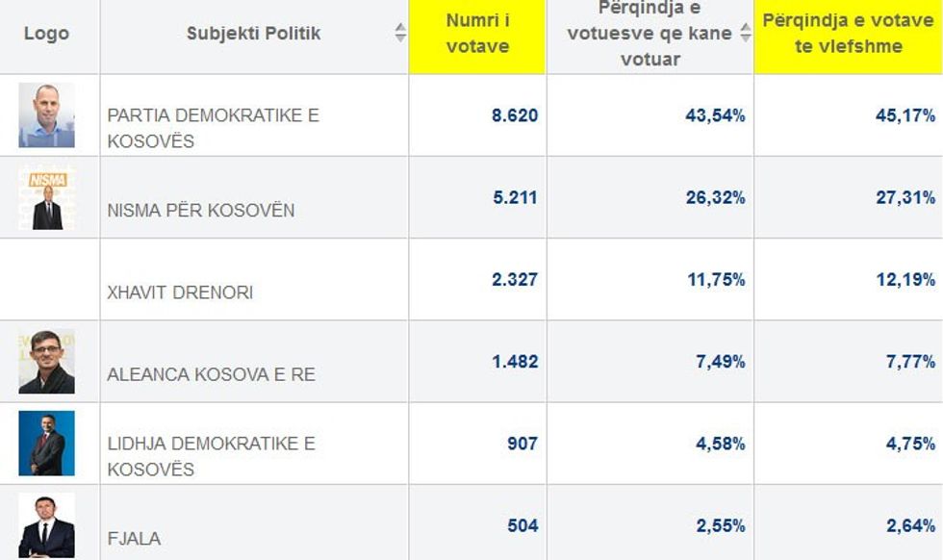Screen dimensions: 943x560
Task: Click the NISMA candidate logo image
Action: 46,198
